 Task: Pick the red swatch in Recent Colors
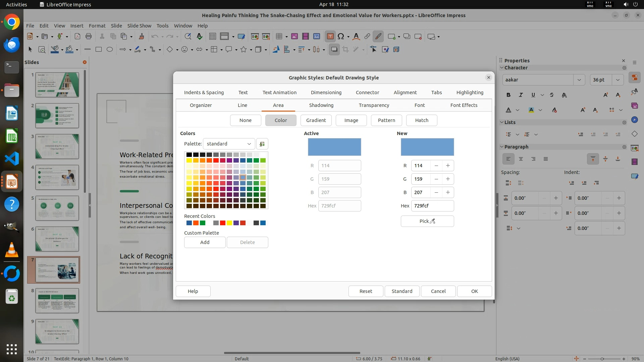coord(222,223)
